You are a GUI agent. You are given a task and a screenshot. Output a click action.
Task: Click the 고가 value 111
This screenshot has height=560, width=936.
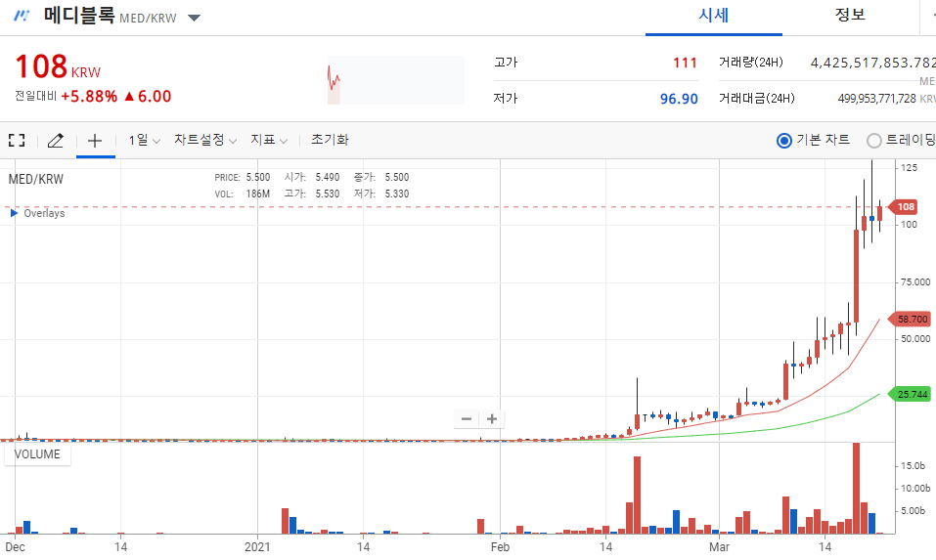pos(686,63)
